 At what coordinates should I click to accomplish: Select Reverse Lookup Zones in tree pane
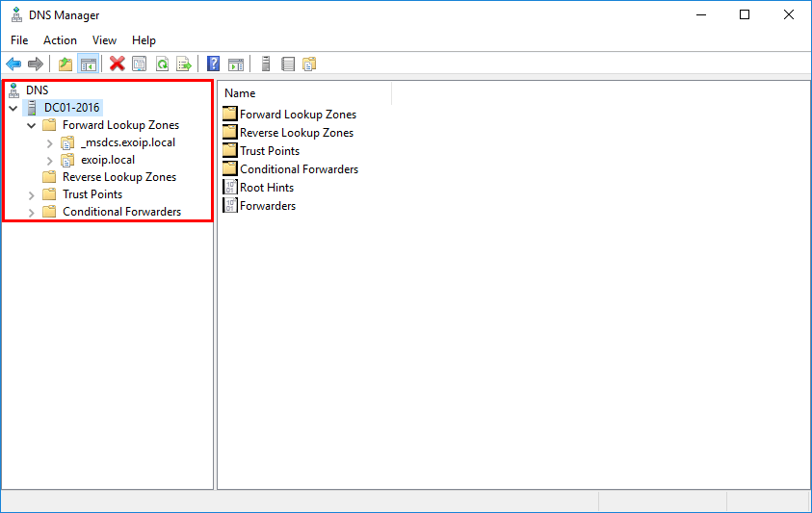click(x=119, y=177)
